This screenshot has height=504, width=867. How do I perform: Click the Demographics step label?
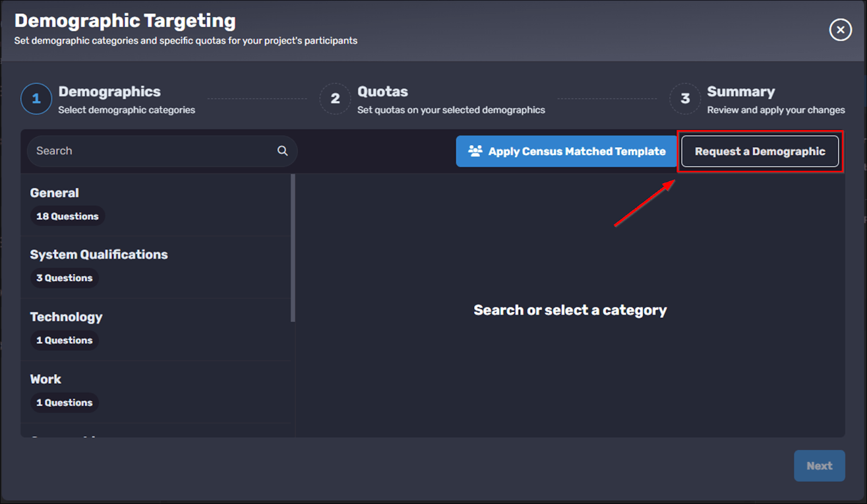[109, 92]
